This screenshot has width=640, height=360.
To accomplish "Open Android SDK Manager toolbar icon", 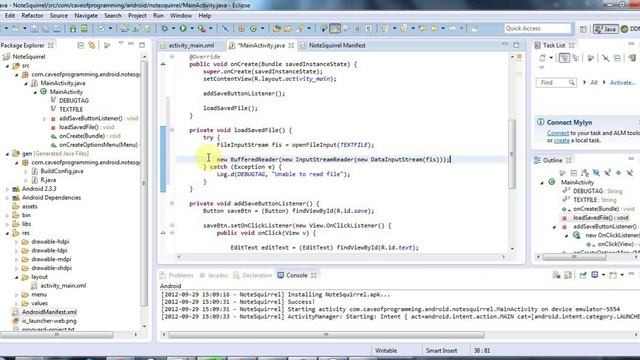I will pos(73,28).
